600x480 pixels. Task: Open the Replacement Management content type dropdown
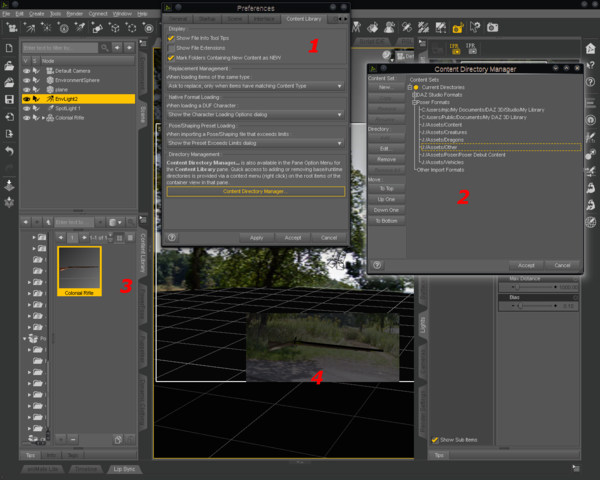tap(255, 87)
